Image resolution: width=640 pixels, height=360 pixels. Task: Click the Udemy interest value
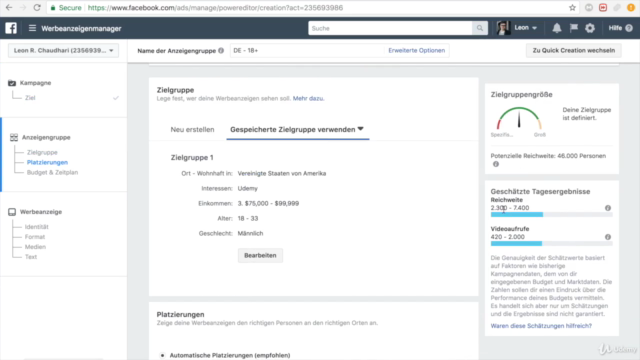248,189
